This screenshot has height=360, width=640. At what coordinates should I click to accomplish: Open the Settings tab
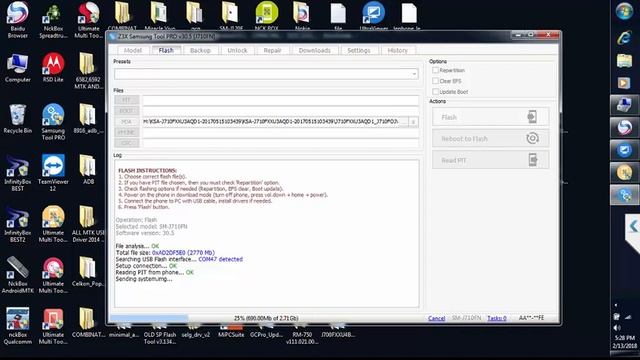point(359,50)
